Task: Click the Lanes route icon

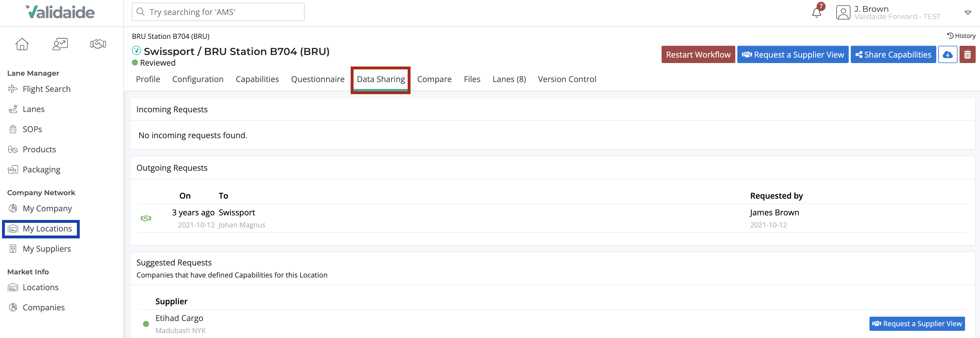Action: coord(13,109)
